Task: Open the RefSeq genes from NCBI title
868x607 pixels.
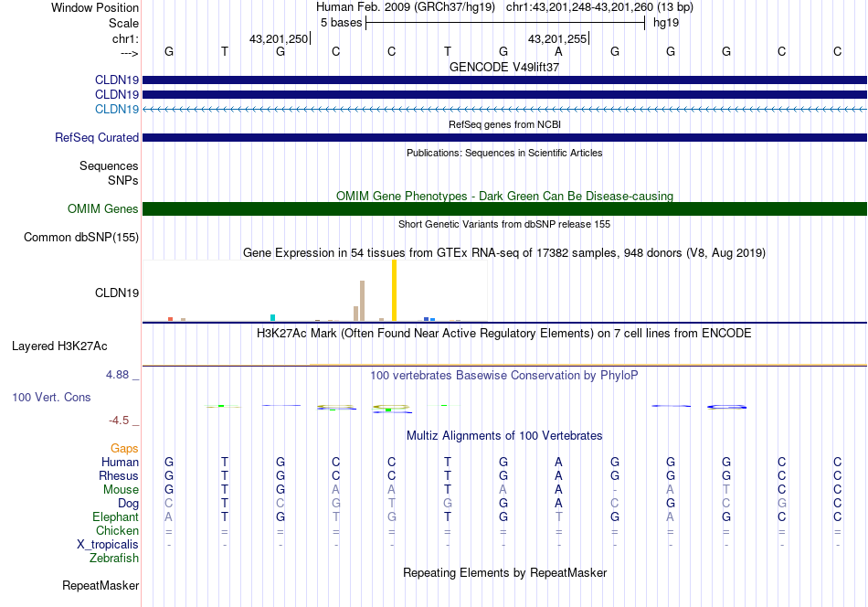Action: (x=504, y=124)
